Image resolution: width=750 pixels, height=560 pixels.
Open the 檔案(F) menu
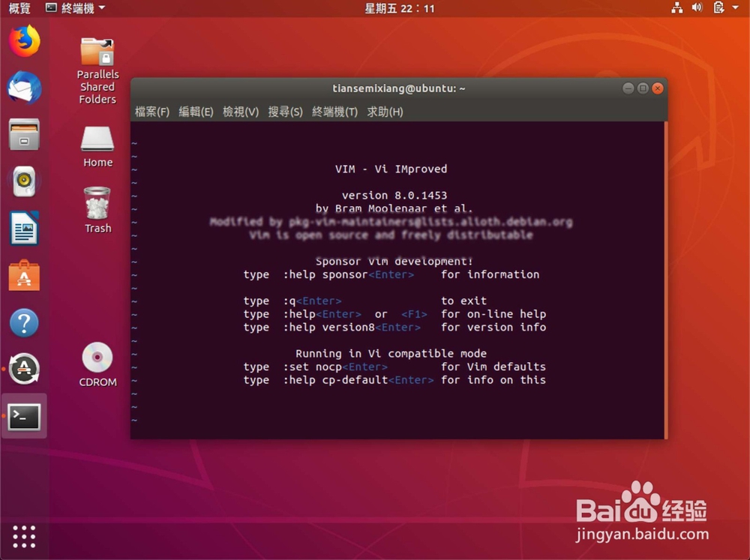pos(152,112)
